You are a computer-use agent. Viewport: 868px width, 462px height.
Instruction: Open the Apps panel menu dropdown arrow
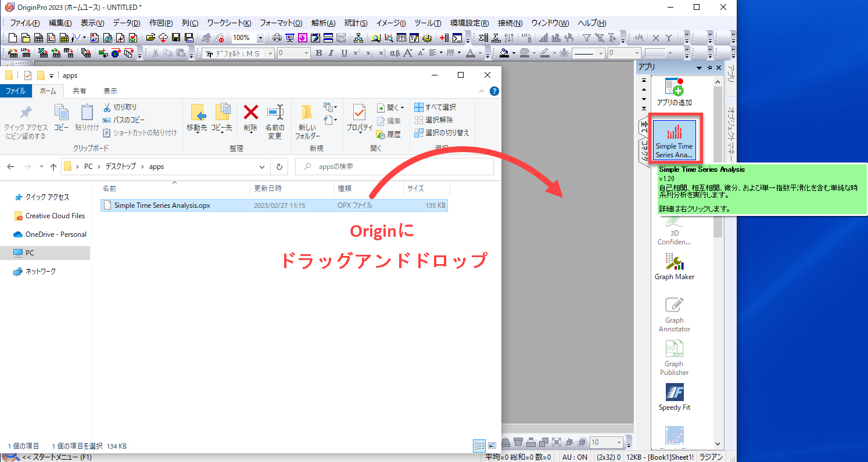pyautogui.click(x=700, y=68)
